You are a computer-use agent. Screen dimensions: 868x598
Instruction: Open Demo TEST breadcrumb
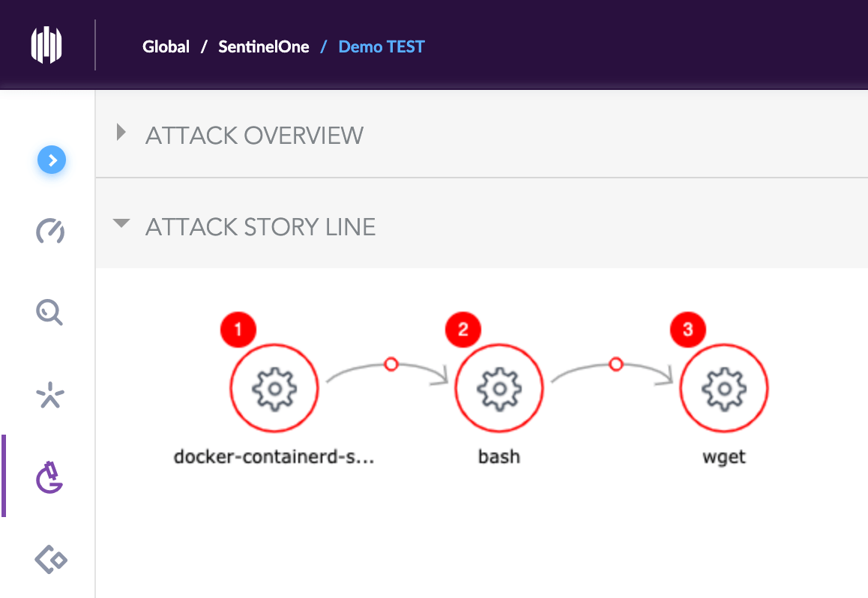(x=382, y=46)
